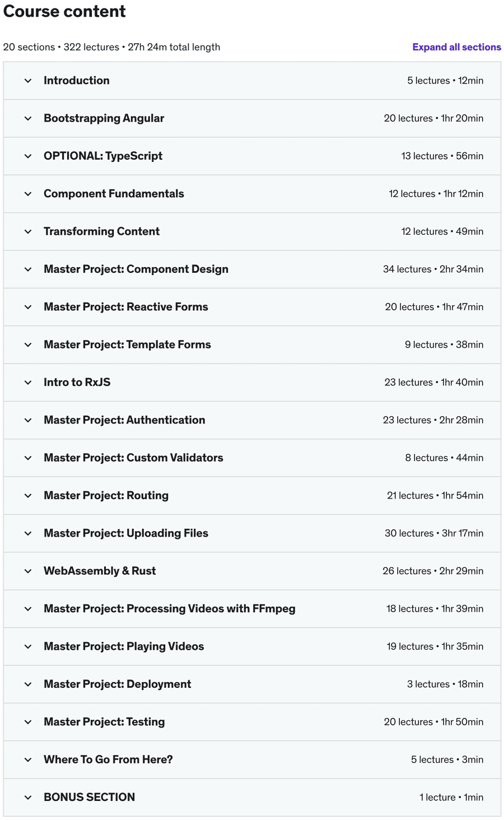Viewport: 504px width, 820px height.
Task: Open Master Project: Uploading Files row
Action: [x=252, y=533]
